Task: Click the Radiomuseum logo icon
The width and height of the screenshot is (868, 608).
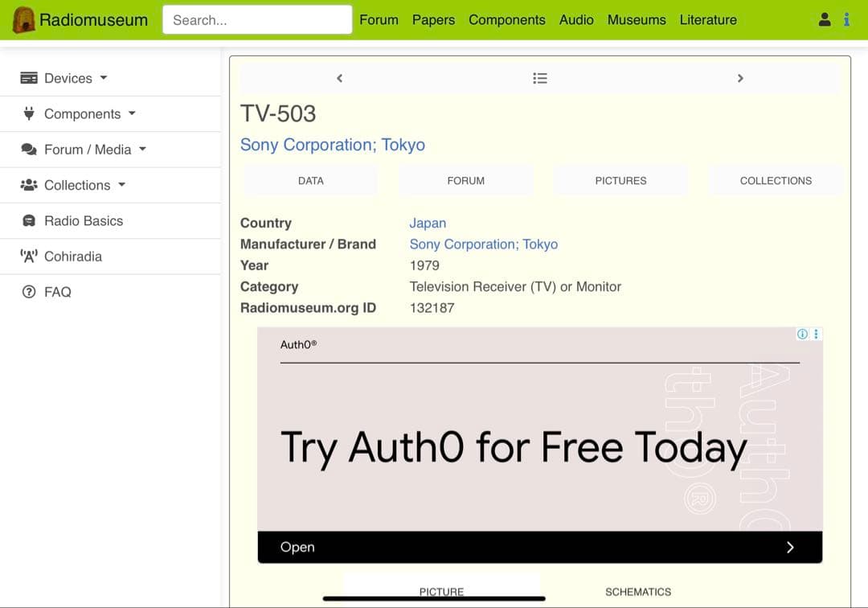Action: coord(24,20)
